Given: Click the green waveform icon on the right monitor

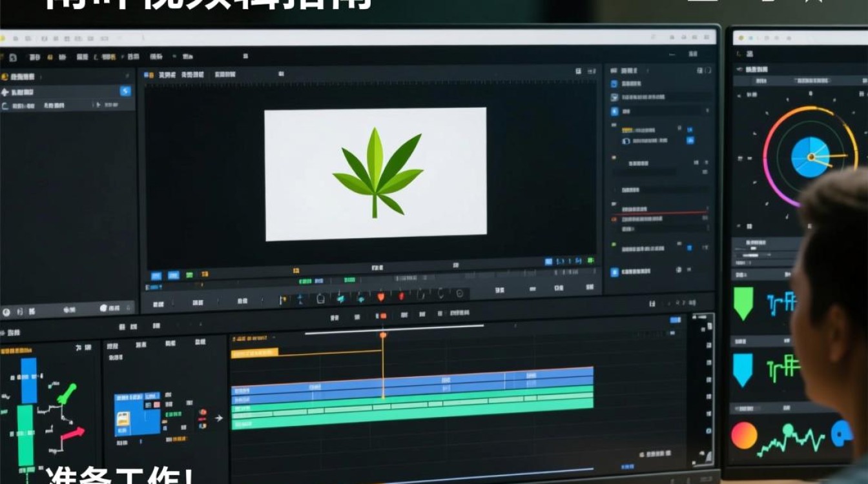Looking at the screenshot, I should click(x=783, y=368).
